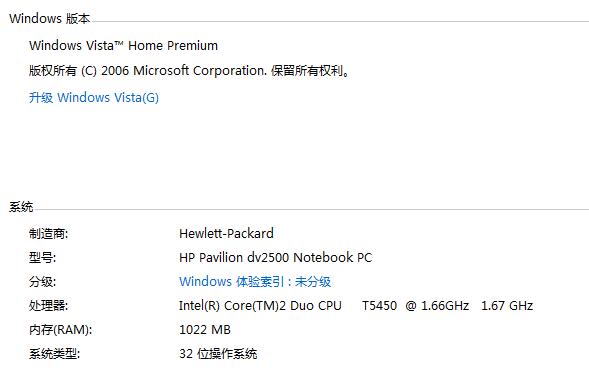
Task: Select the 系统类型 label
Action: [54, 354]
